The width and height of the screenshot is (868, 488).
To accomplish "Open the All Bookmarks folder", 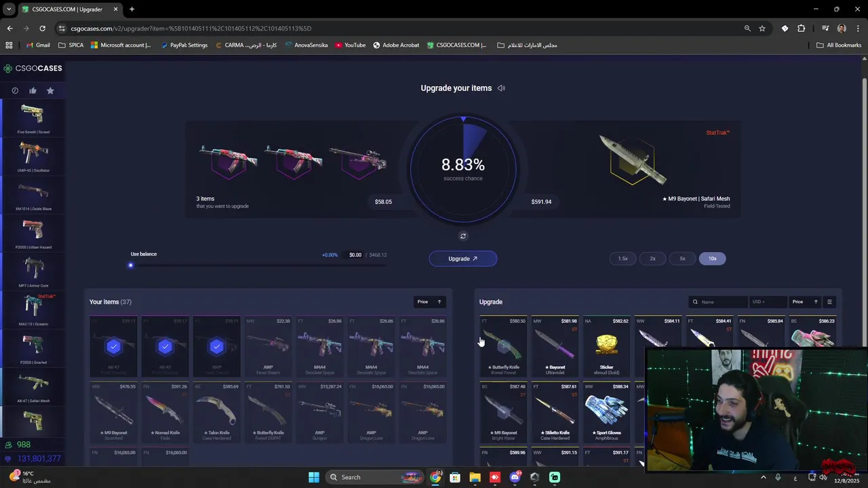I will pyautogui.click(x=839, y=45).
